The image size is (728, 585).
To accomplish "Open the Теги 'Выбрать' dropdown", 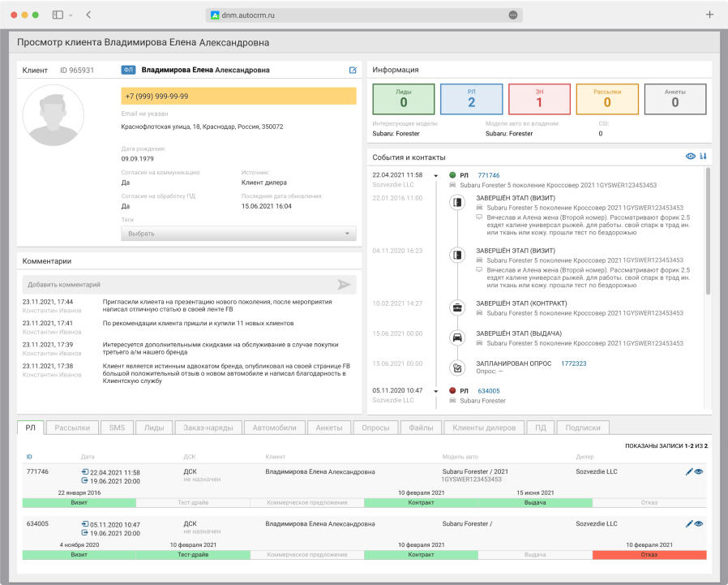I will pos(238,234).
